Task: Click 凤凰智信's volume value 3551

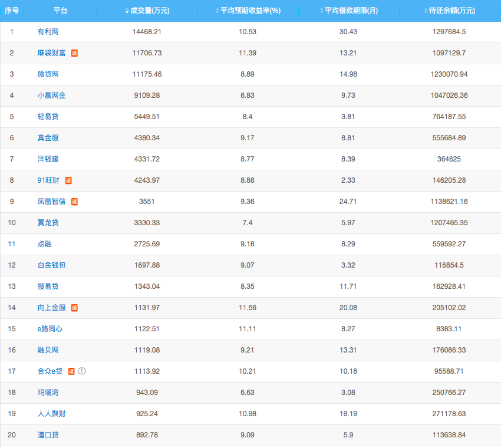Action: (x=147, y=202)
